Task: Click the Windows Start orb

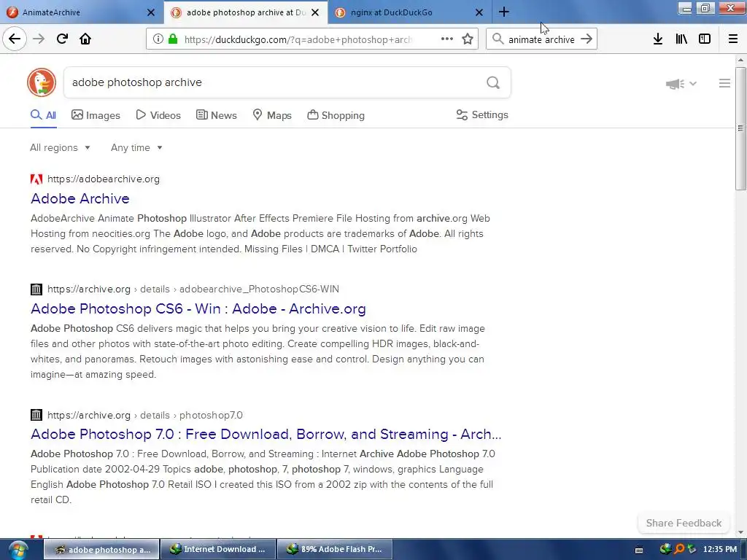Action: [18, 550]
